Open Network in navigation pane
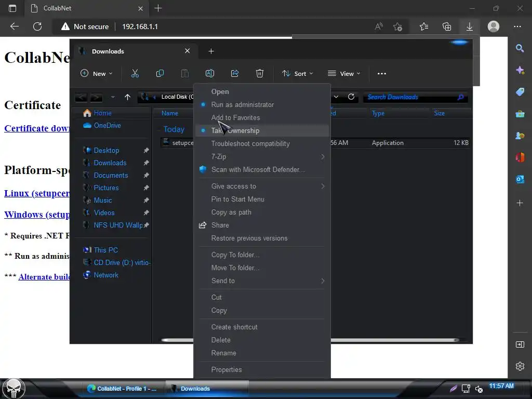Viewport: 532px width, 399px height. (101, 275)
